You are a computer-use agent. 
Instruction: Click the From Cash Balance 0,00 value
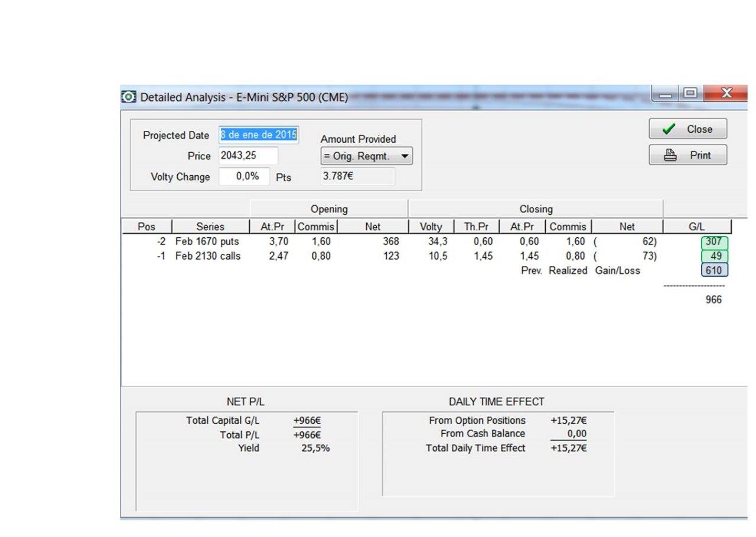[576, 434]
